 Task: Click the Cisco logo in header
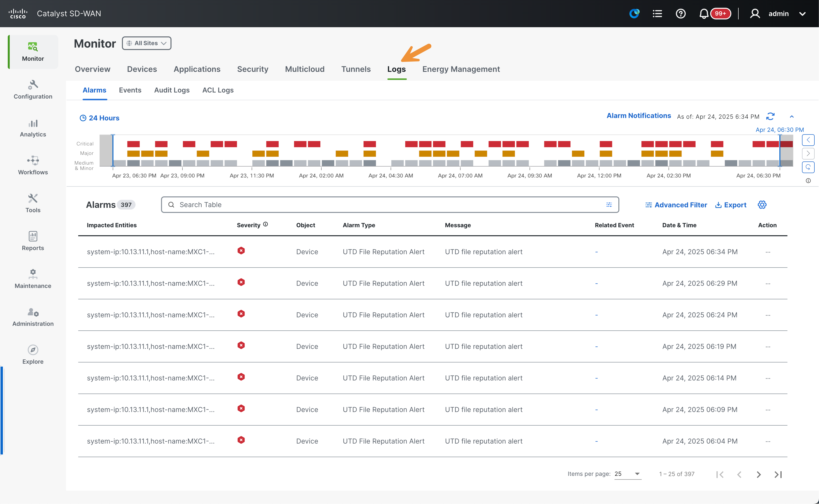18,14
